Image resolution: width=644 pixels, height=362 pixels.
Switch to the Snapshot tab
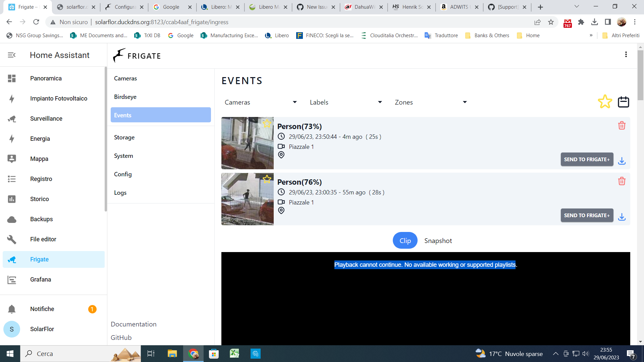pyautogui.click(x=438, y=240)
